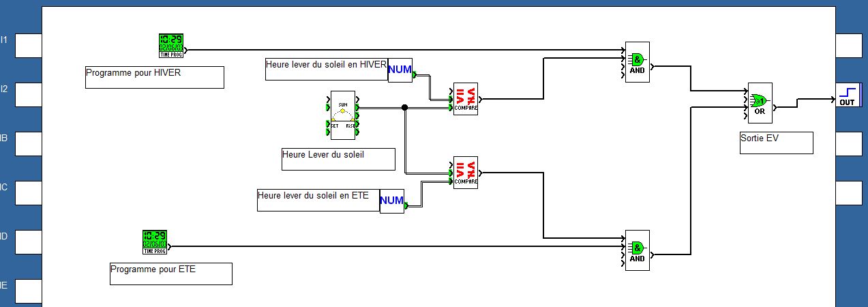Select the summer TIME PROG block
The height and width of the screenshot is (307, 868).
[x=155, y=242]
